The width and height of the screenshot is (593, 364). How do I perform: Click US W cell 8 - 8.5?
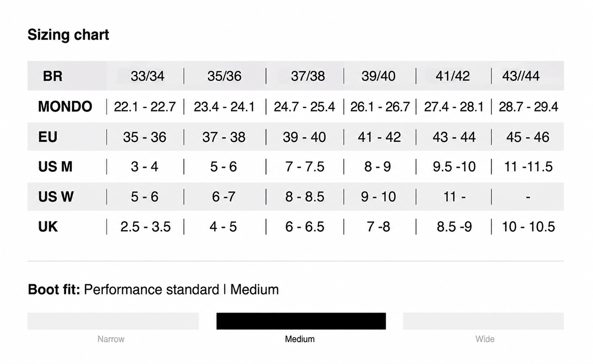pos(304,197)
